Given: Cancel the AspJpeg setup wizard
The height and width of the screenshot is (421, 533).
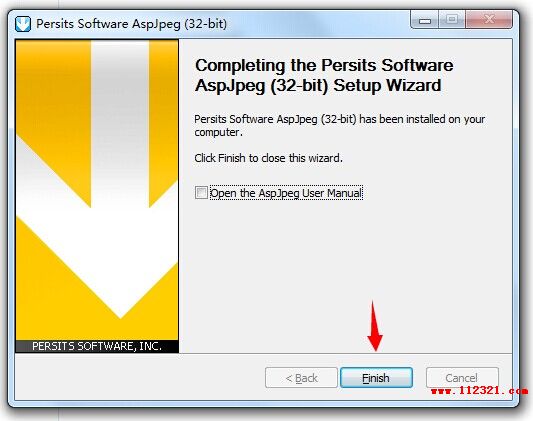Looking at the screenshot, I should tap(462, 378).
